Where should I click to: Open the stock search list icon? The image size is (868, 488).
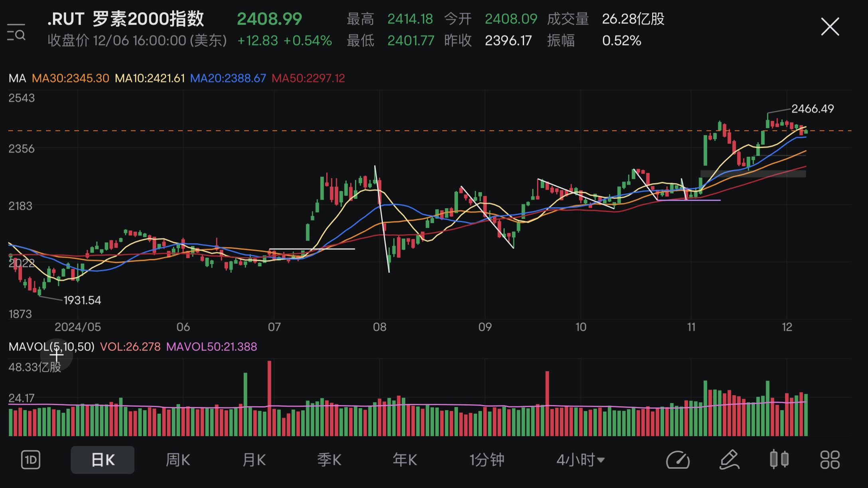(x=16, y=32)
